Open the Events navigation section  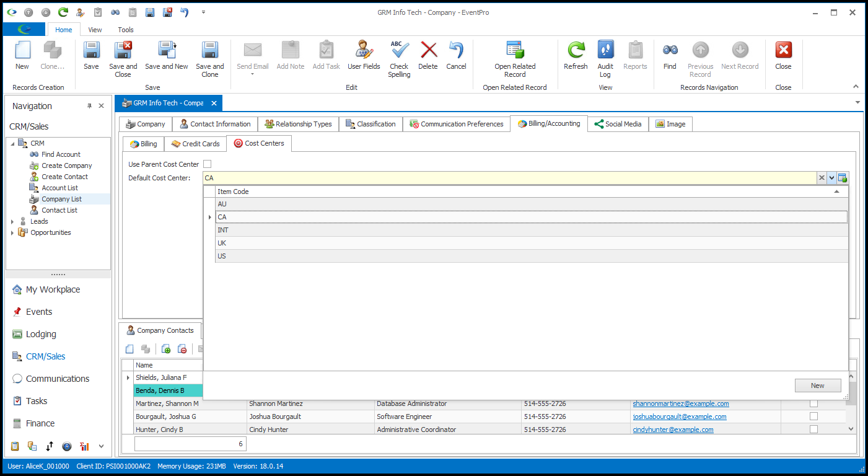[x=38, y=312]
